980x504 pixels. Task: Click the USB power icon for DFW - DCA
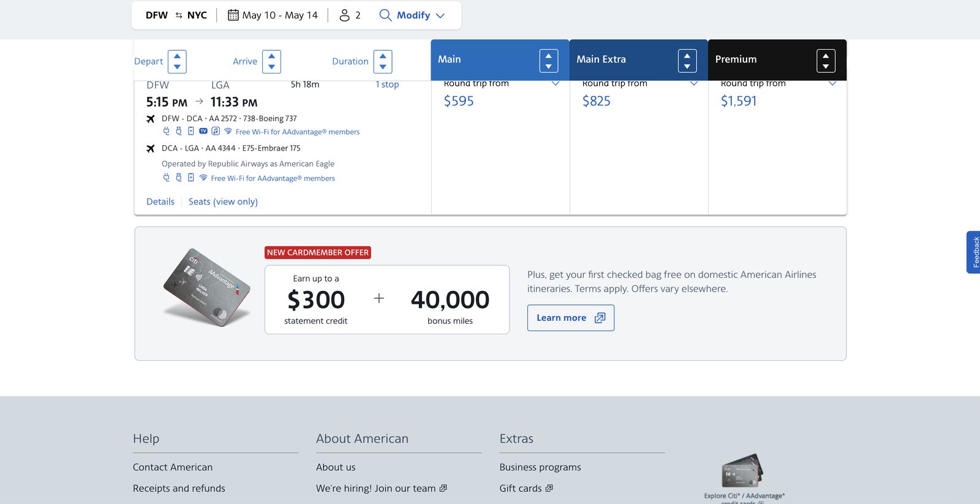179,131
